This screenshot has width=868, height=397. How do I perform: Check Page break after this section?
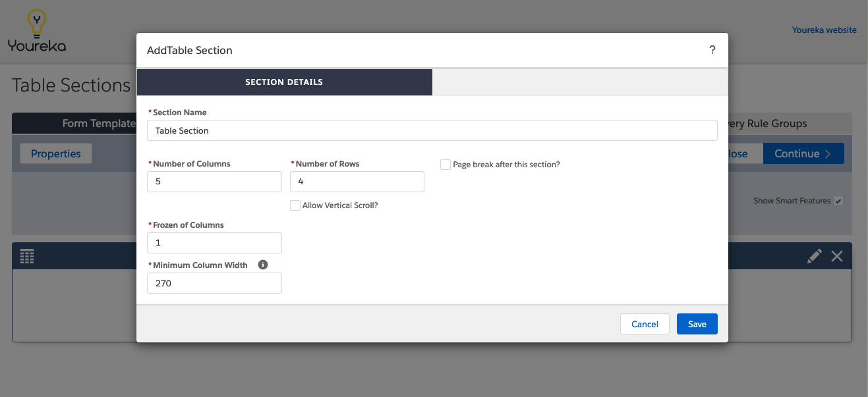[x=446, y=165]
